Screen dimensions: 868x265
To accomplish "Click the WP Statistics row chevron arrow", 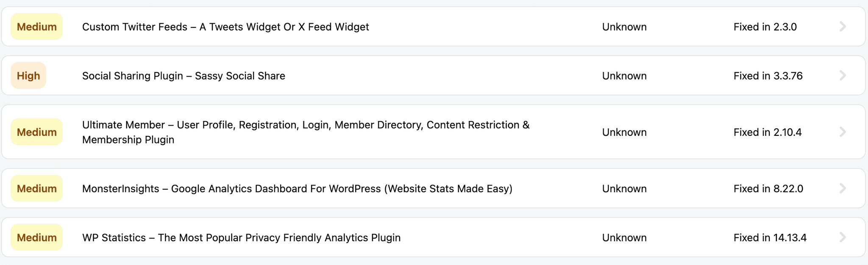I will tap(843, 237).
